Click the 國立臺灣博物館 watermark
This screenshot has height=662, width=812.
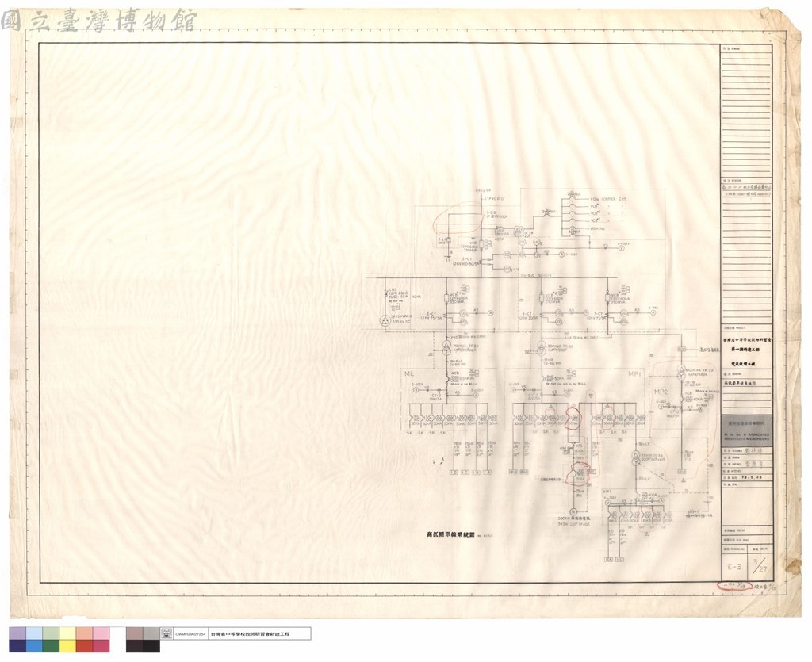click(x=98, y=21)
